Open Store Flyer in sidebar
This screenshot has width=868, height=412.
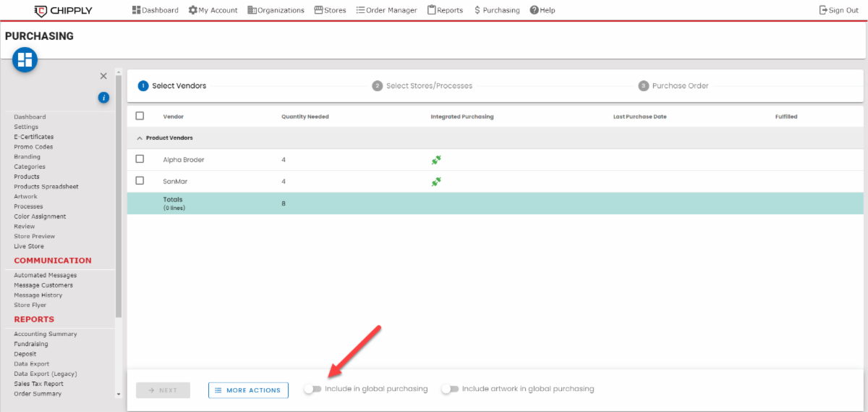tap(30, 305)
